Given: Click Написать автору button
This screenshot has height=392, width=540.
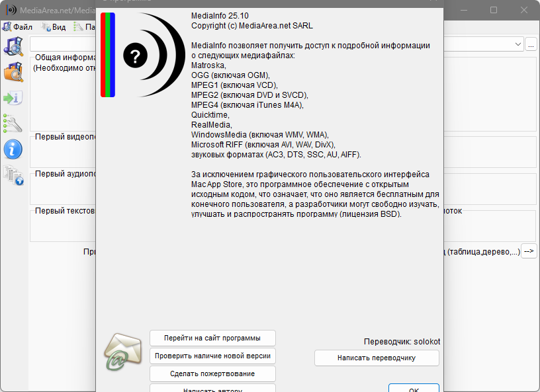Looking at the screenshot, I should (x=212, y=388).
